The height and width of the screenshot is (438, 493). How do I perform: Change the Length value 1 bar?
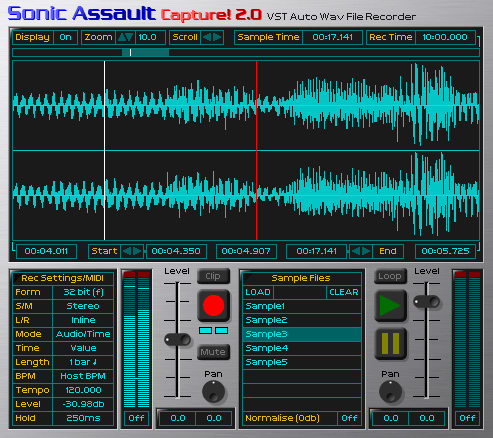(83, 362)
